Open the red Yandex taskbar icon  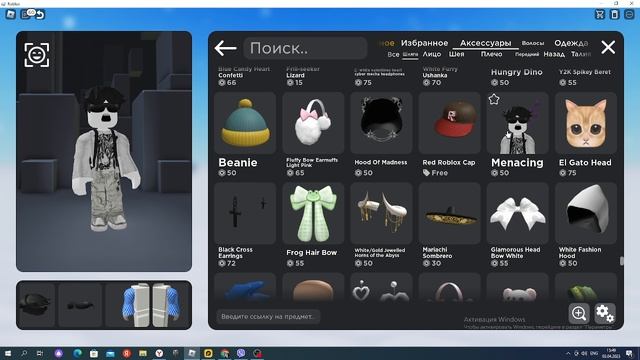(x=127, y=353)
